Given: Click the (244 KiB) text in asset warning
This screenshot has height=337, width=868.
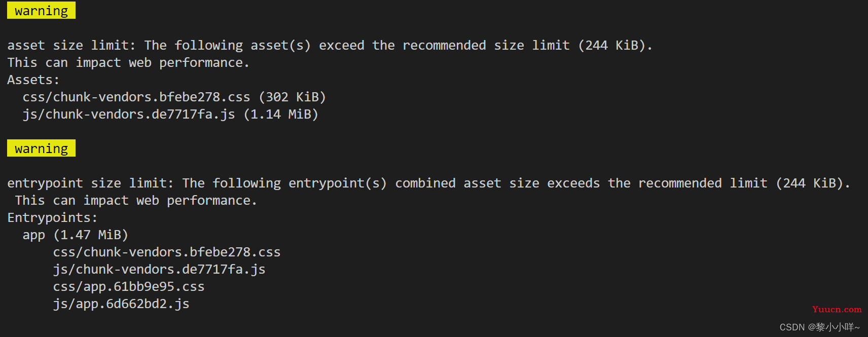Looking at the screenshot, I should pos(612,45).
